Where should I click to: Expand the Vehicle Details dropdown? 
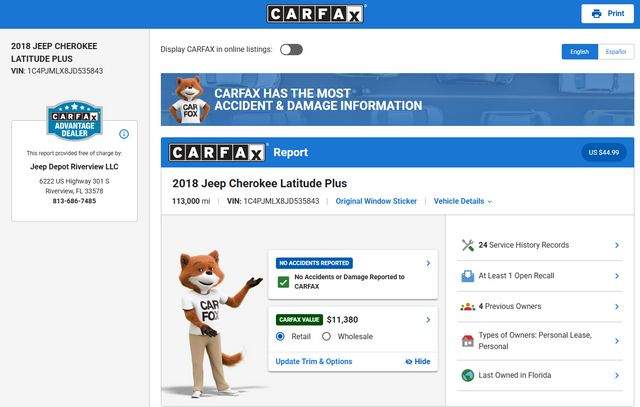[462, 201]
